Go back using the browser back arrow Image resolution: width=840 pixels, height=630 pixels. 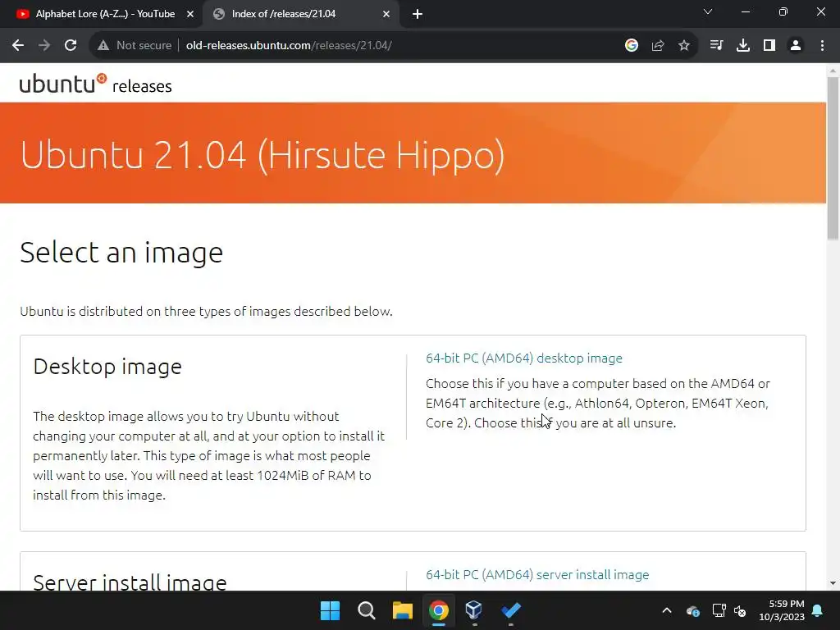tap(18, 46)
